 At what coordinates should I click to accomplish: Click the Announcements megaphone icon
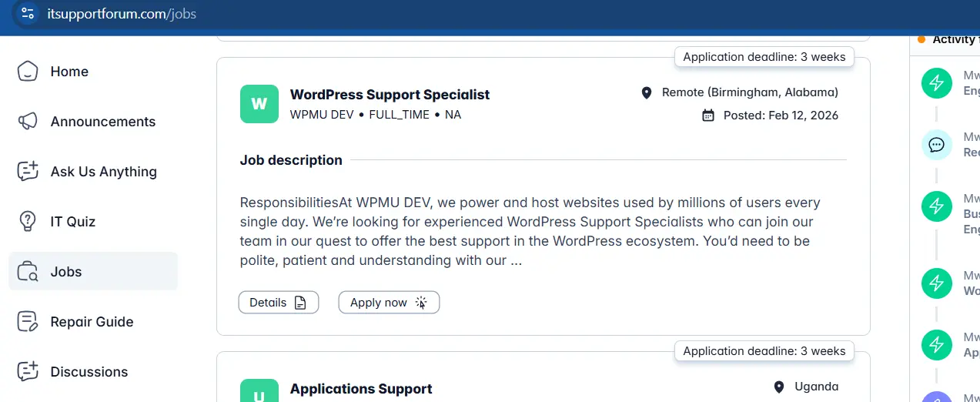tap(28, 122)
